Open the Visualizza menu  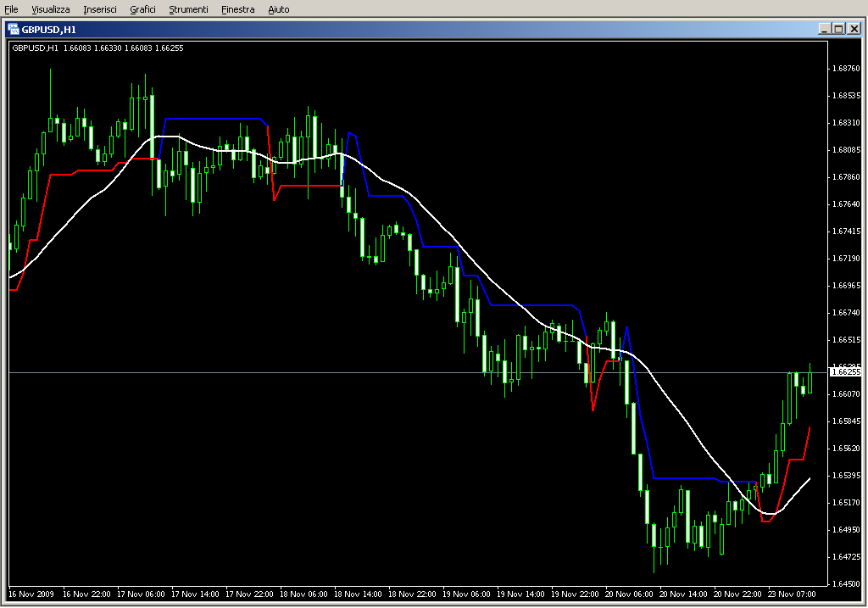(x=51, y=9)
